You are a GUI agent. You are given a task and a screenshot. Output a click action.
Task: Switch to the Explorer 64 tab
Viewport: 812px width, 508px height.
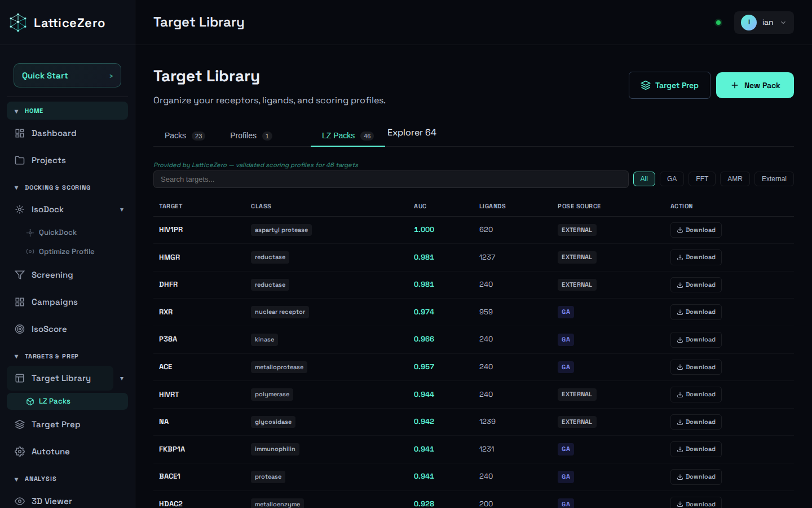tap(412, 133)
